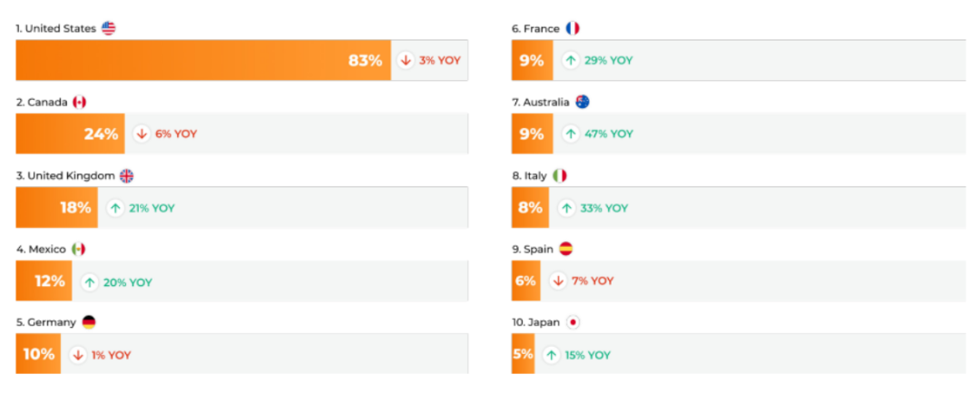
Task: Click the green up arrow beside 47% YOY
Action: coord(570,134)
